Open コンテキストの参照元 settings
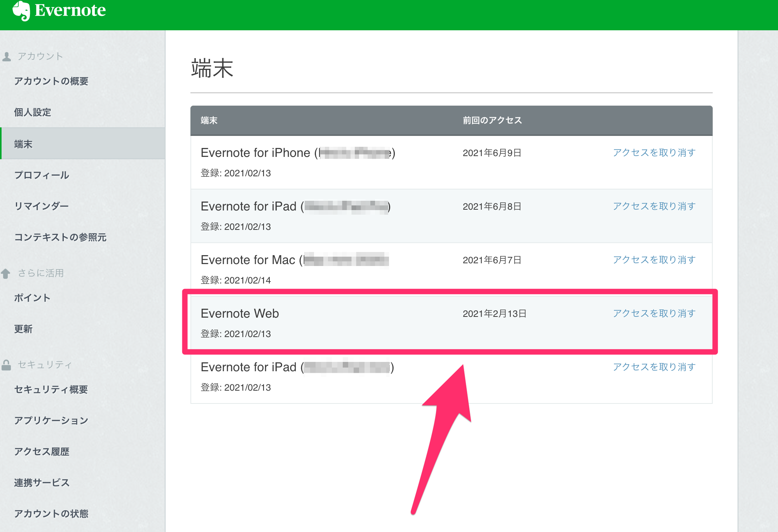 pos(61,238)
